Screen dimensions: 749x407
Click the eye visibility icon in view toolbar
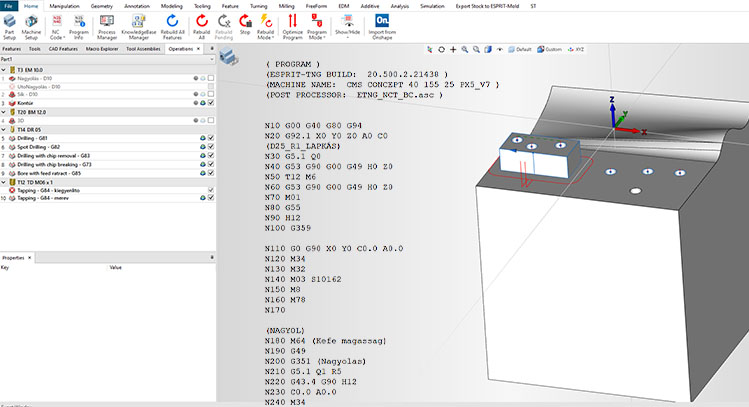coord(499,49)
